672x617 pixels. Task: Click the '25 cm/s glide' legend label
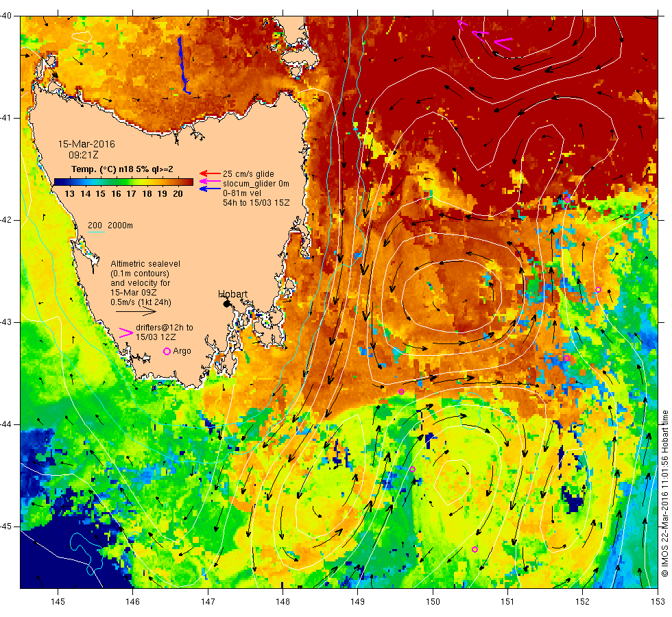[248, 174]
